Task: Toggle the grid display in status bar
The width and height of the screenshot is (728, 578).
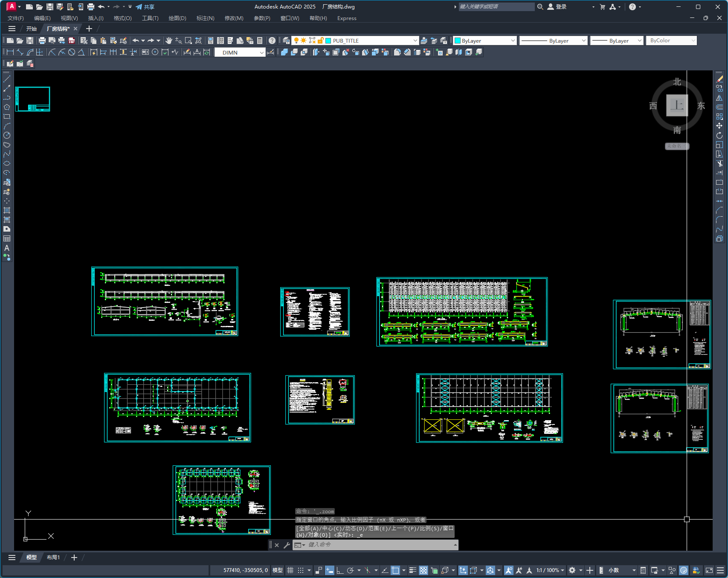Action: (290, 570)
